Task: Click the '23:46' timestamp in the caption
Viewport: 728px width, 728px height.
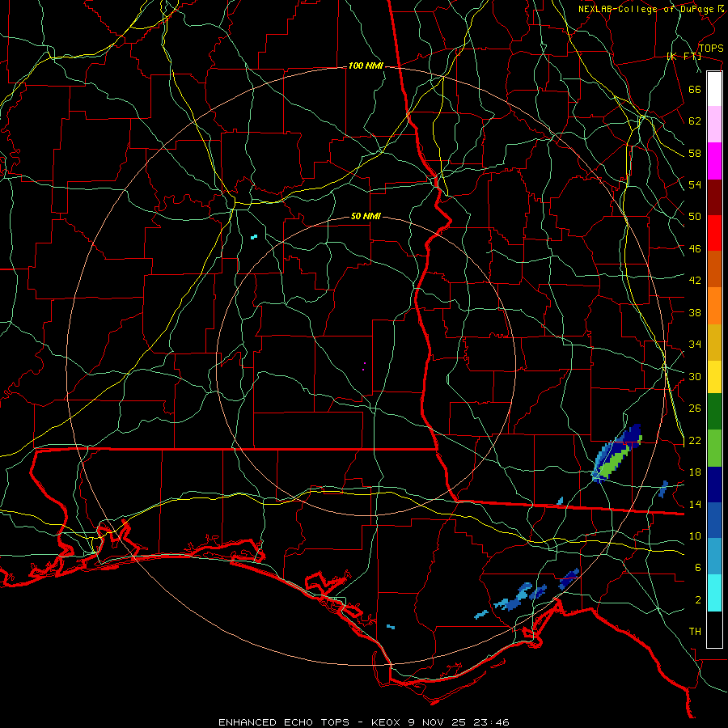Action: coord(491,722)
